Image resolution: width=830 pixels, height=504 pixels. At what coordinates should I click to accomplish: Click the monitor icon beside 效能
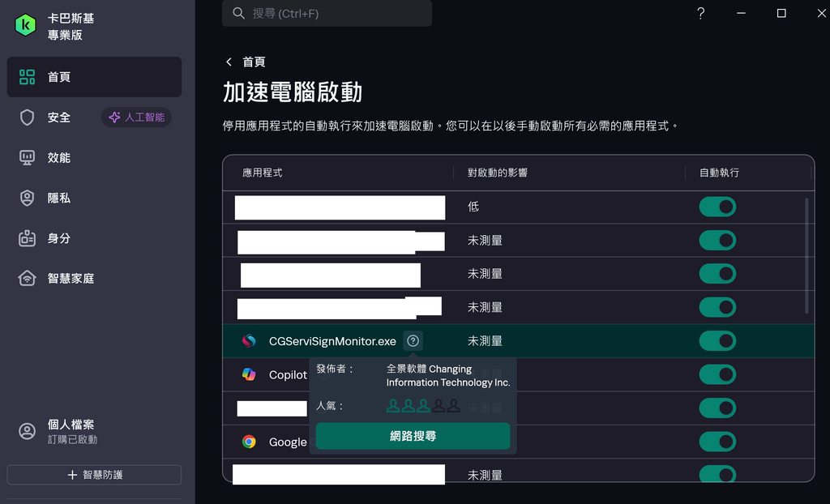(27, 158)
